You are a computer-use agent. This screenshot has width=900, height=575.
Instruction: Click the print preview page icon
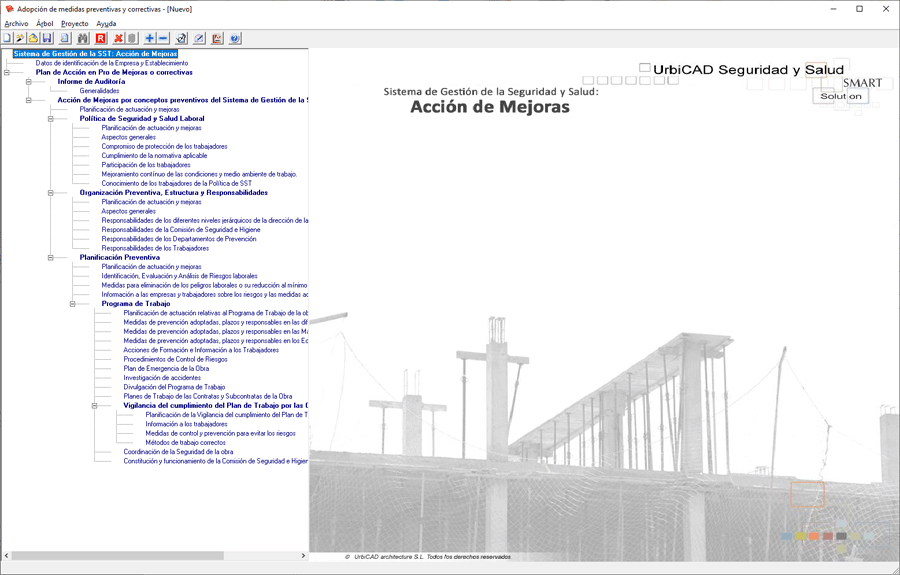tap(65, 38)
